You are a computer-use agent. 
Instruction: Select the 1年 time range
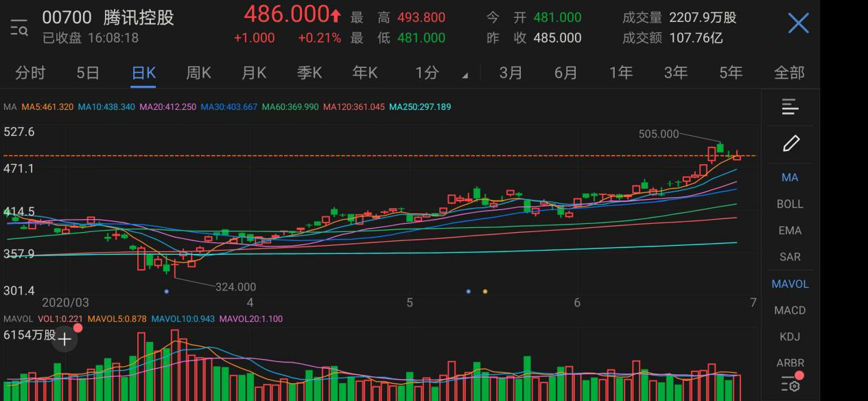pos(620,73)
